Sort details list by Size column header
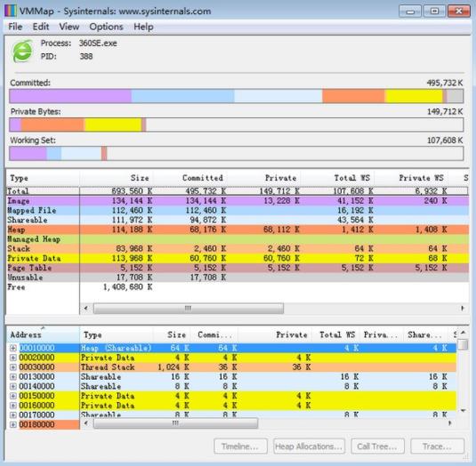This screenshot has width=476, height=466. (172, 335)
